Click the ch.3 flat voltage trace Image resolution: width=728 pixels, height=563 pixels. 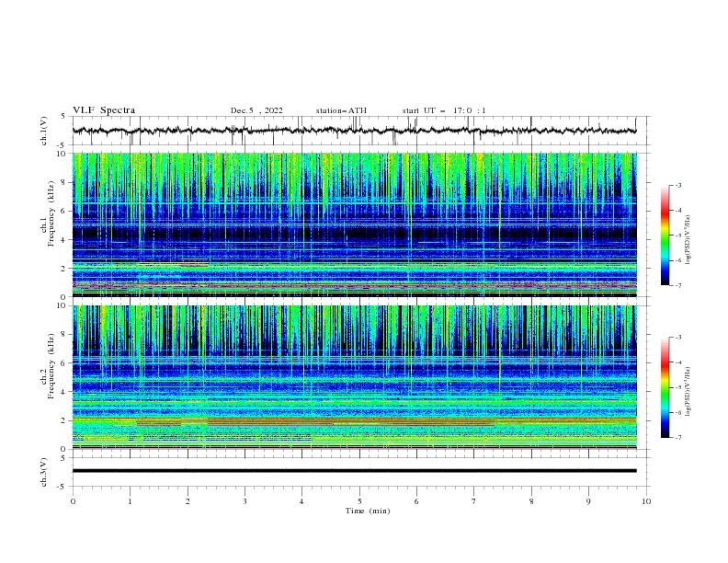[354, 471]
